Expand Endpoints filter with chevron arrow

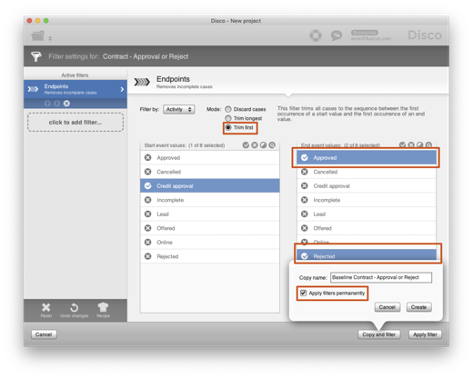click(x=122, y=89)
